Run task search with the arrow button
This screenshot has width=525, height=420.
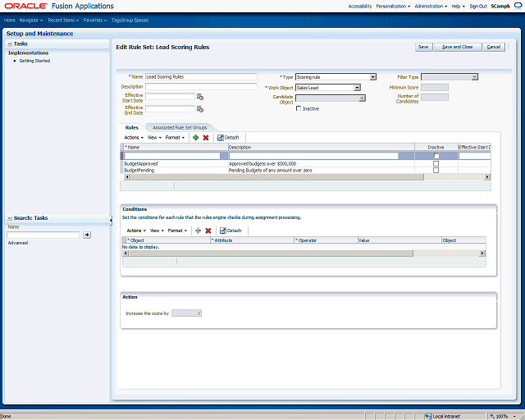pyautogui.click(x=87, y=235)
